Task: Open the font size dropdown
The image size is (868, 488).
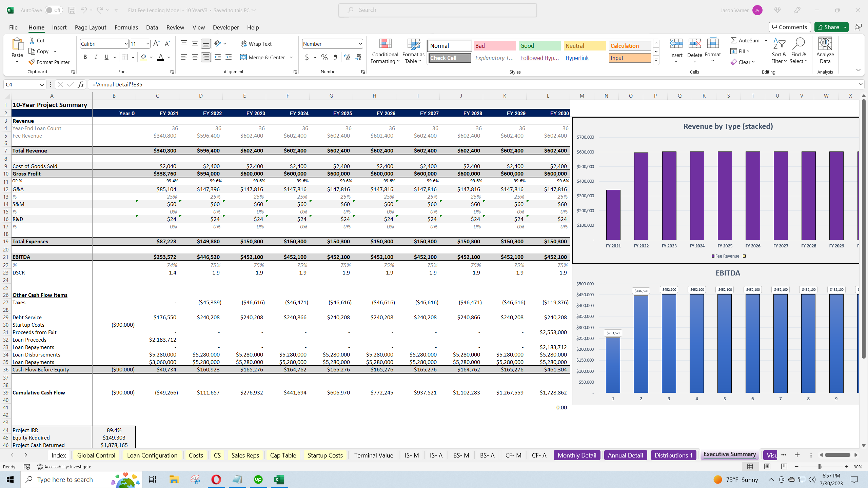Action: [x=148, y=44]
